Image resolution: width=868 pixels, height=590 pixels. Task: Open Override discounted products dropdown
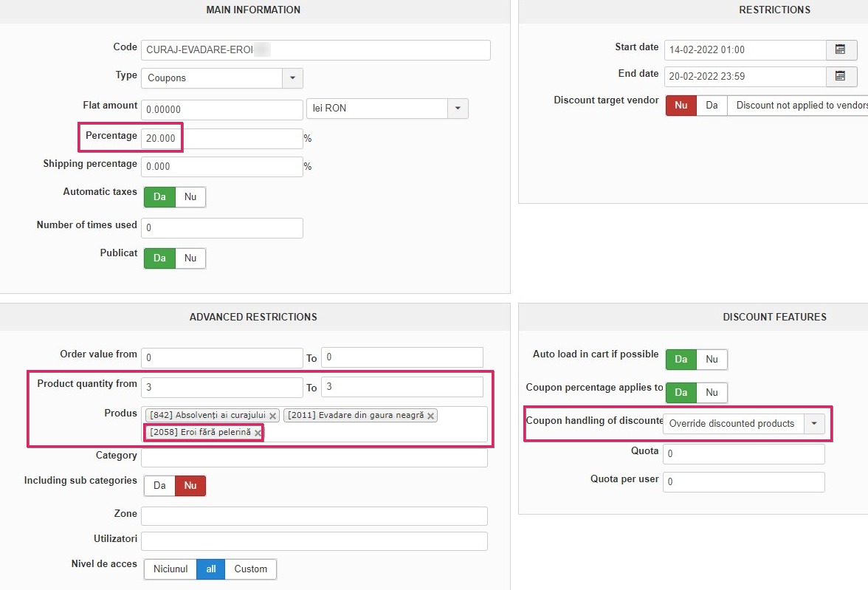(814, 423)
